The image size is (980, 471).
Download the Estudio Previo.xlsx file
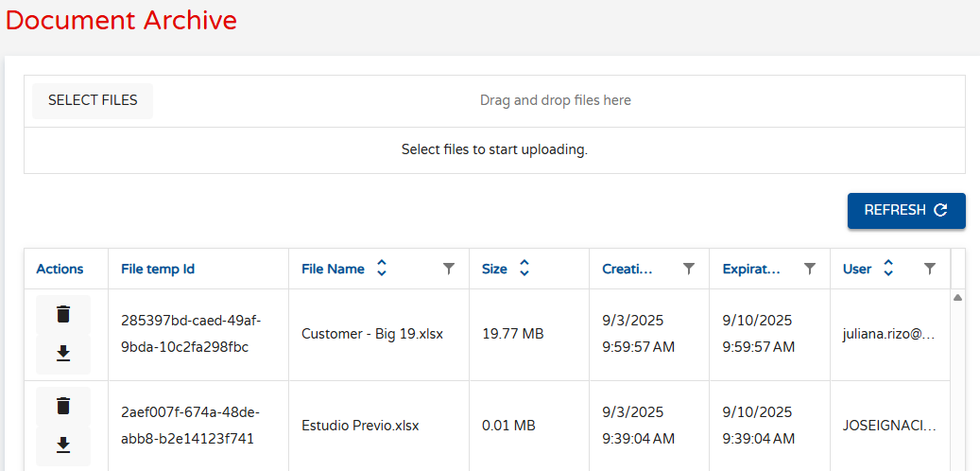63,445
